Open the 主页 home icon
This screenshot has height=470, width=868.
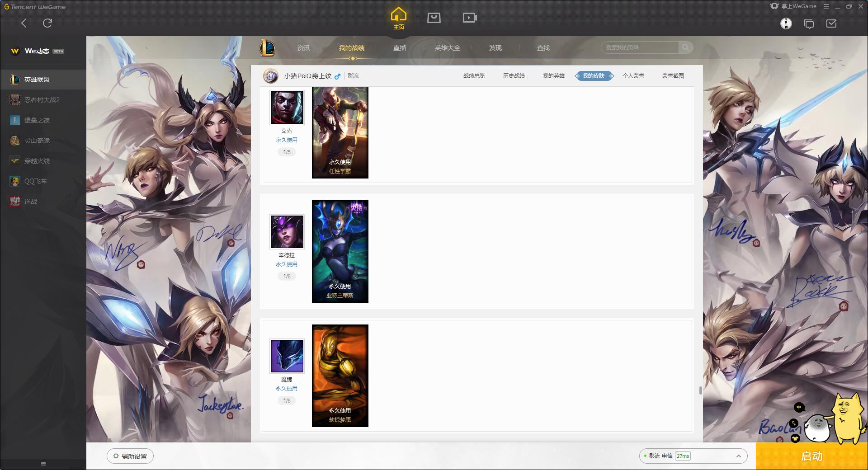coord(398,18)
